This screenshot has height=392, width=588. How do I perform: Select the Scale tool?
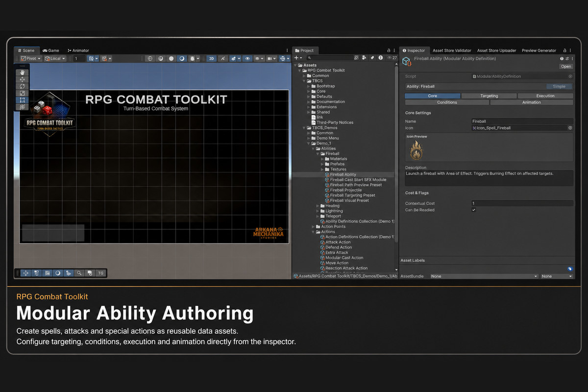pyautogui.click(x=22, y=93)
